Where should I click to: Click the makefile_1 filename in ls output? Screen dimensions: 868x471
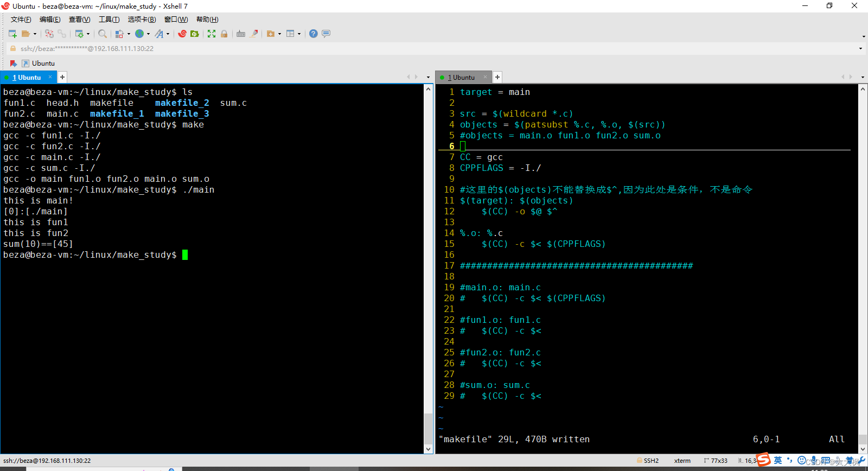click(117, 113)
